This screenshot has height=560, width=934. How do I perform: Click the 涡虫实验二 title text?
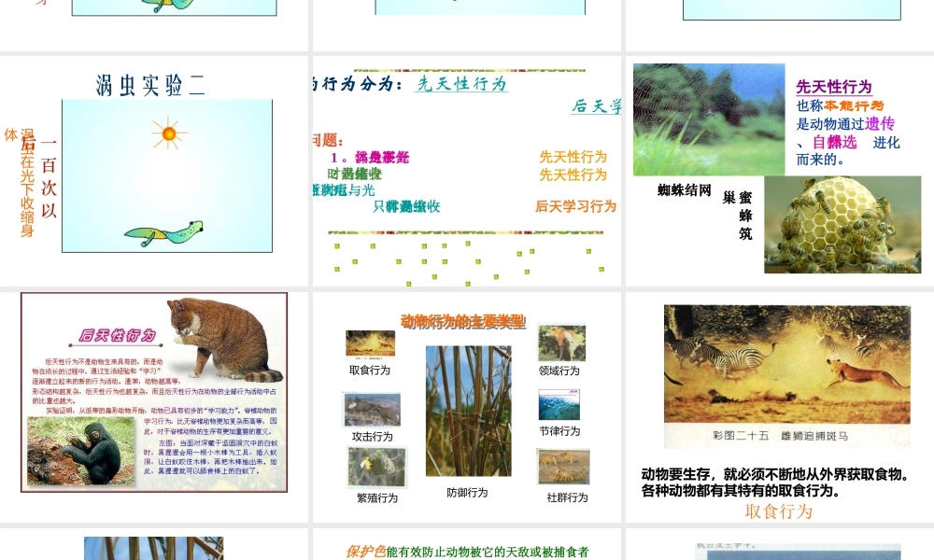[x=150, y=85]
